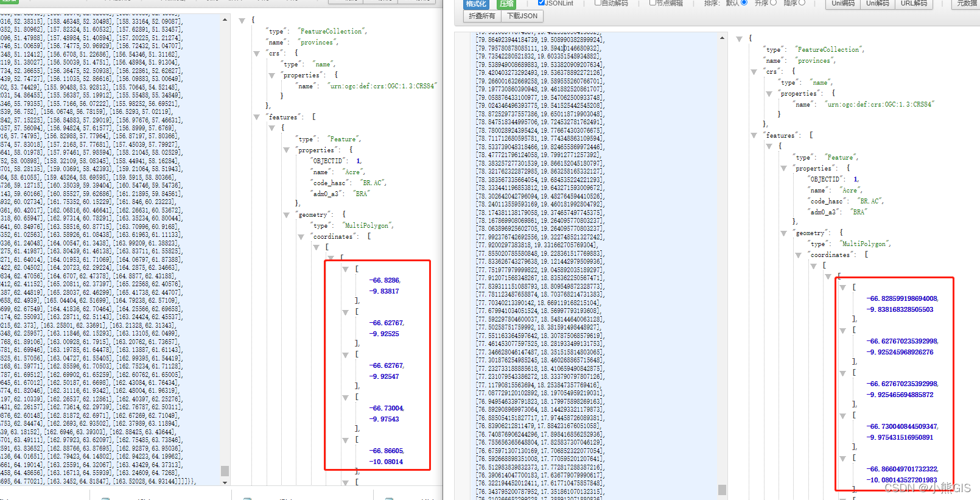
Task: Collapse the -66.866049701732322 pair in right tree
Action: coord(842,458)
